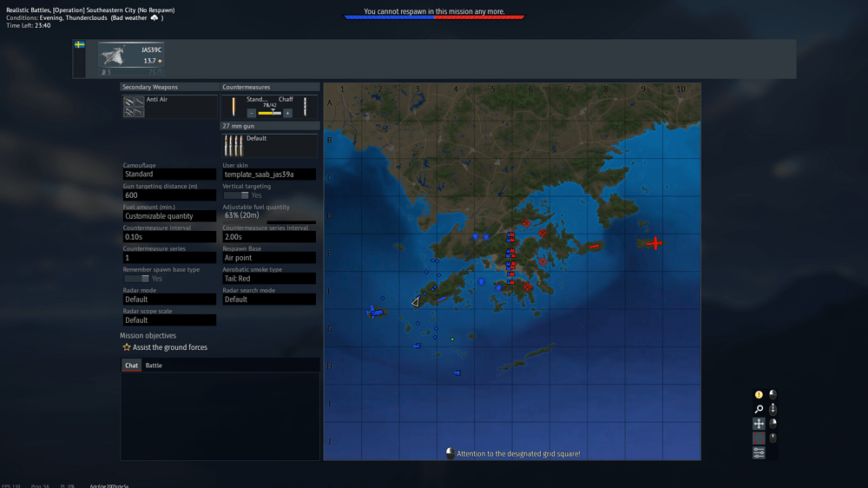The height and width of the screenshot is (488, 868).
Task: Switch to the Battle tab
Action: [154, 366]
